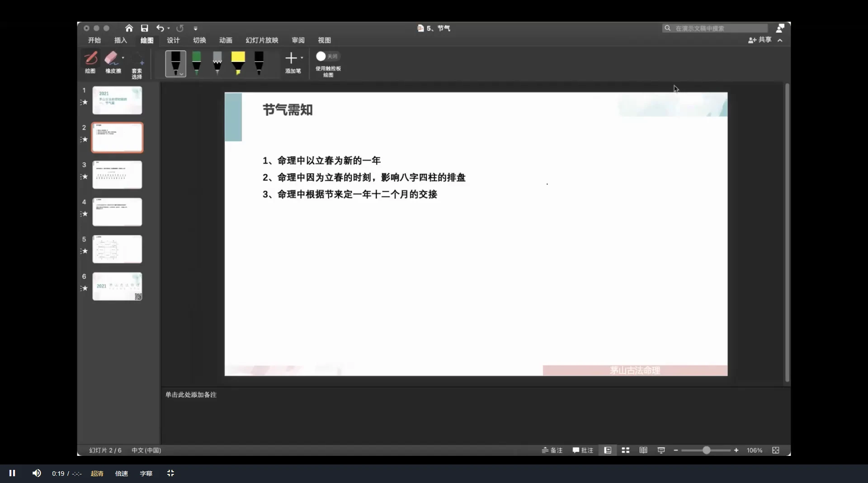868x483 pixels.
Task: Open the undo history dropdown arrow
Action: tap(169, 28)
